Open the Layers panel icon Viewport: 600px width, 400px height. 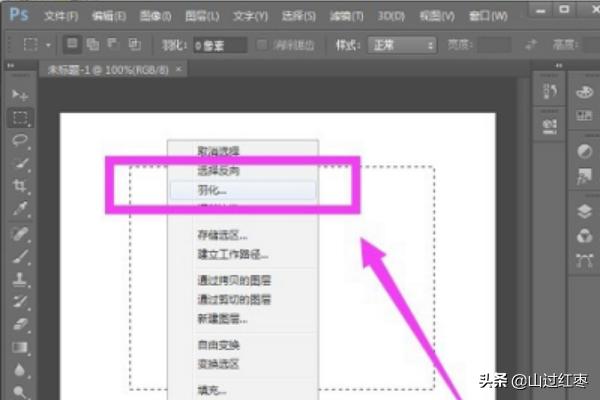pyautogui.click(x=585, y=211)
